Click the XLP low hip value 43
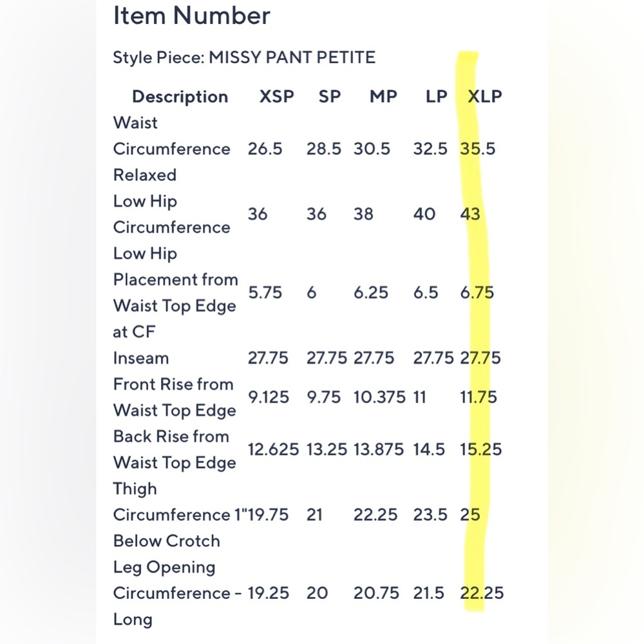The image size is (644, 644). [x=470, y=214]
